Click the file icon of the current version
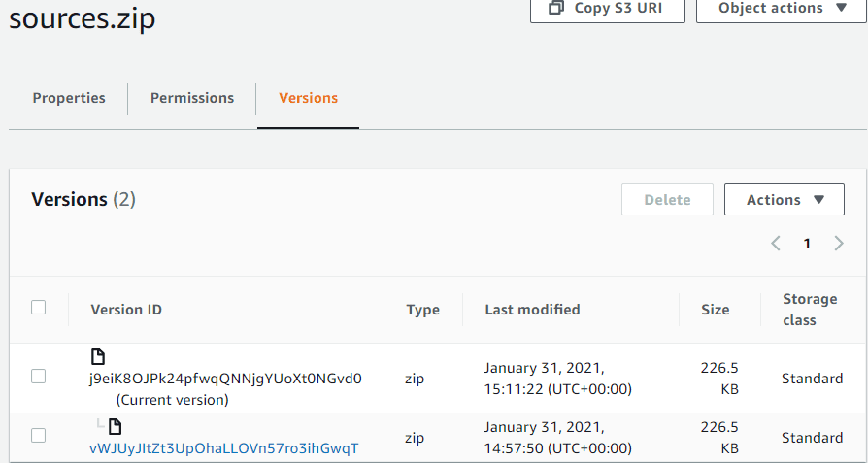The image size is (868, 463). [x=97, y=357]
